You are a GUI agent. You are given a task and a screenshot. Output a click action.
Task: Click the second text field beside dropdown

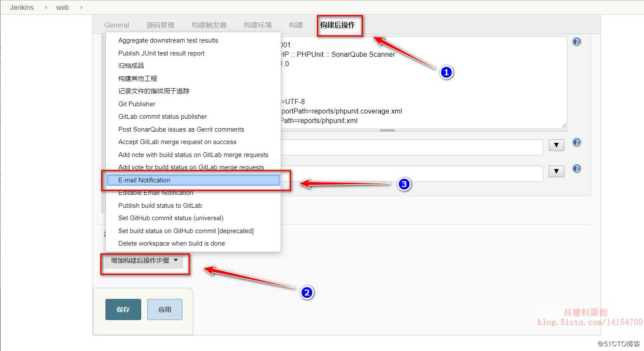(x=412, y=173)
